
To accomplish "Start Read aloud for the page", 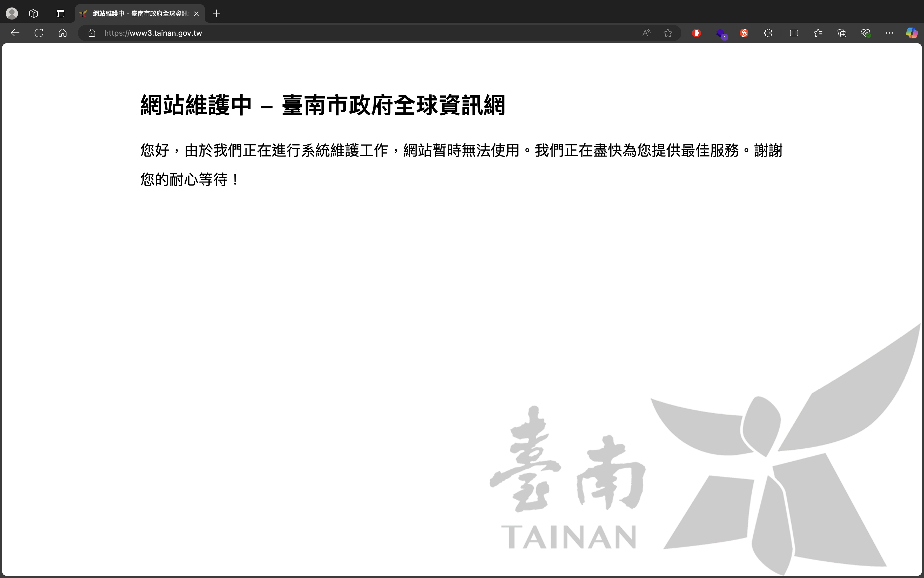I will point(646,33).
